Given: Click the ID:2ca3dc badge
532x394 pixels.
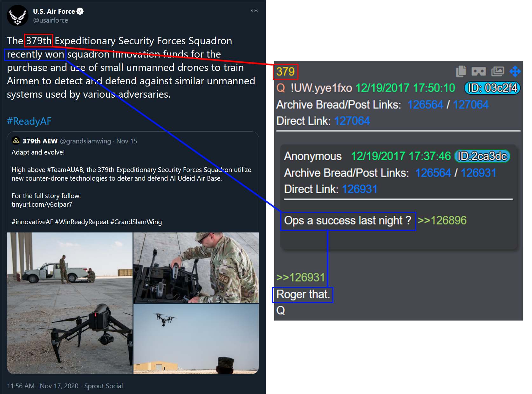Looking at the screenshot, I should click(x=482, y=156).
